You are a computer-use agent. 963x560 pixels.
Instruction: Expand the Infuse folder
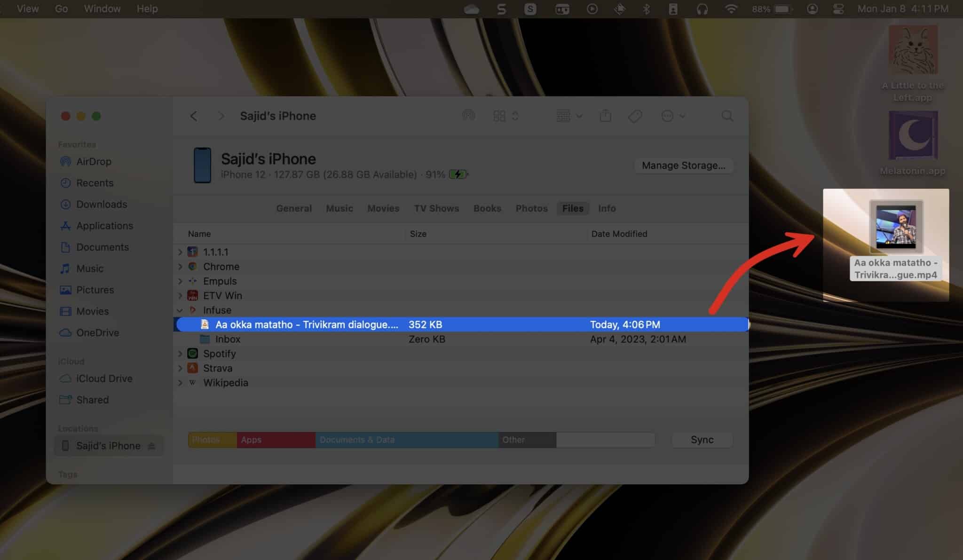(181, 309)
